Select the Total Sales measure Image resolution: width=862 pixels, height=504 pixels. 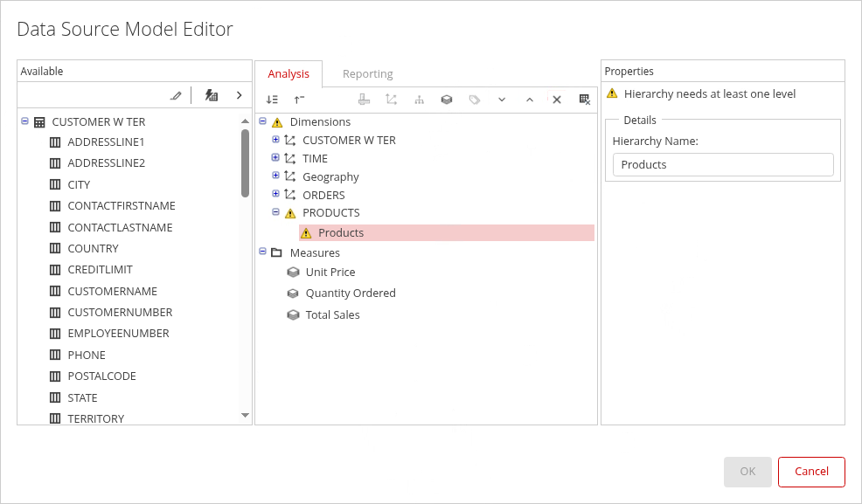click(x=332, y=315)
